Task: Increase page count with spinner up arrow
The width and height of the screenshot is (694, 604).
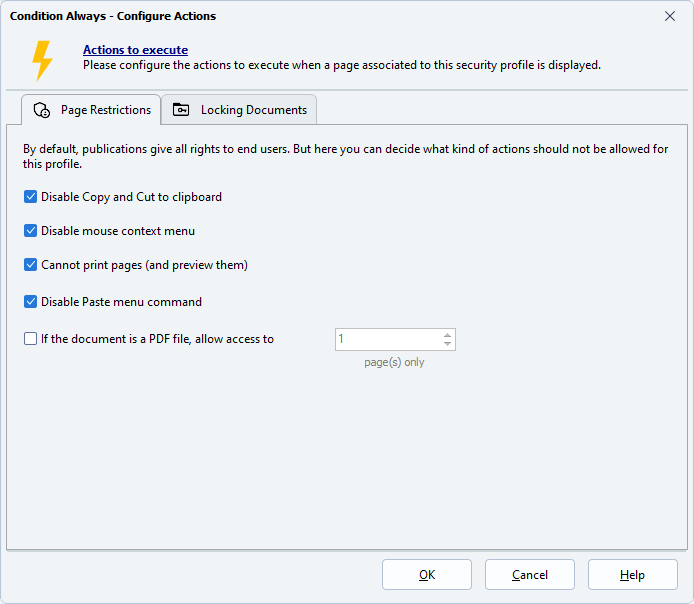Action: (447, 334)
